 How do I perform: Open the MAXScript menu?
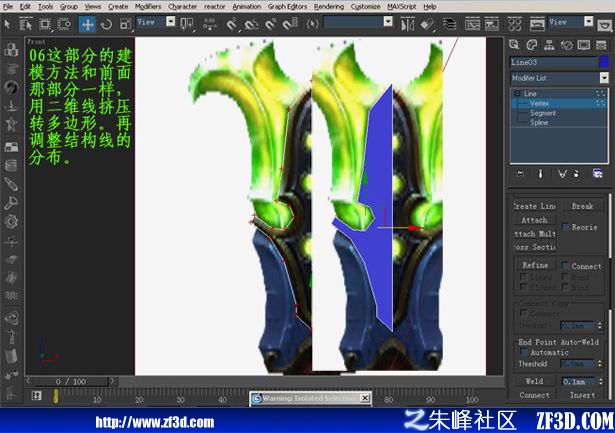click(x=402, y=7)
